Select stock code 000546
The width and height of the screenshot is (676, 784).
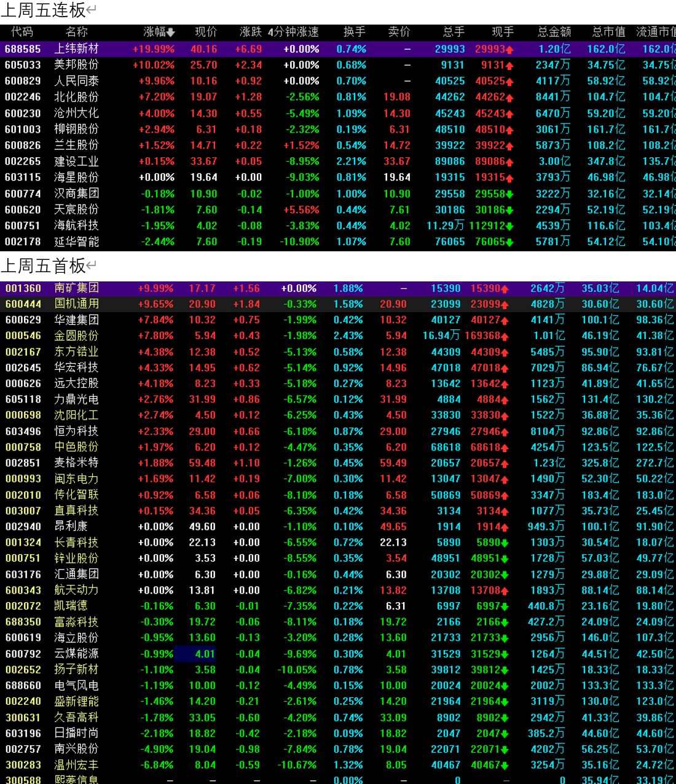click(23, 336)
